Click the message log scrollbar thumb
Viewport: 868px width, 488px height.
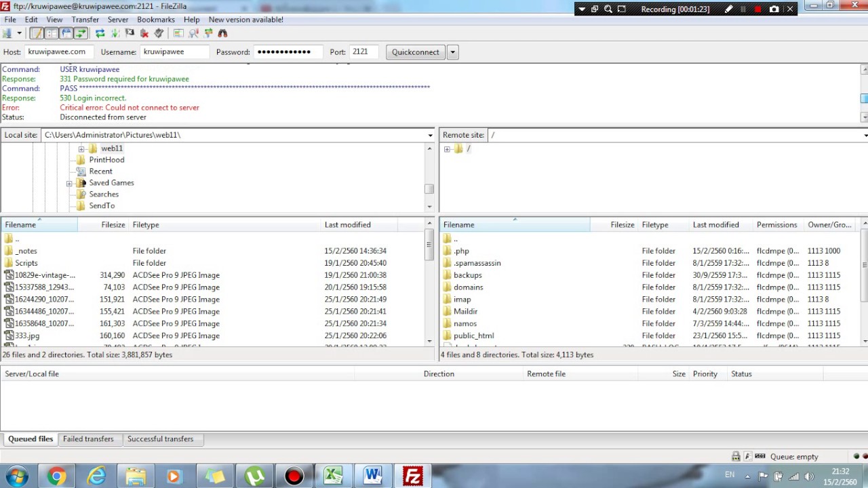(864, 99)
